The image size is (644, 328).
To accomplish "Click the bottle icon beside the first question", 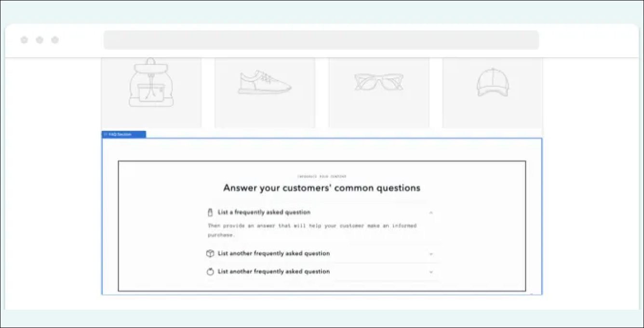I will pyautogui.click(x=210, y=212).
